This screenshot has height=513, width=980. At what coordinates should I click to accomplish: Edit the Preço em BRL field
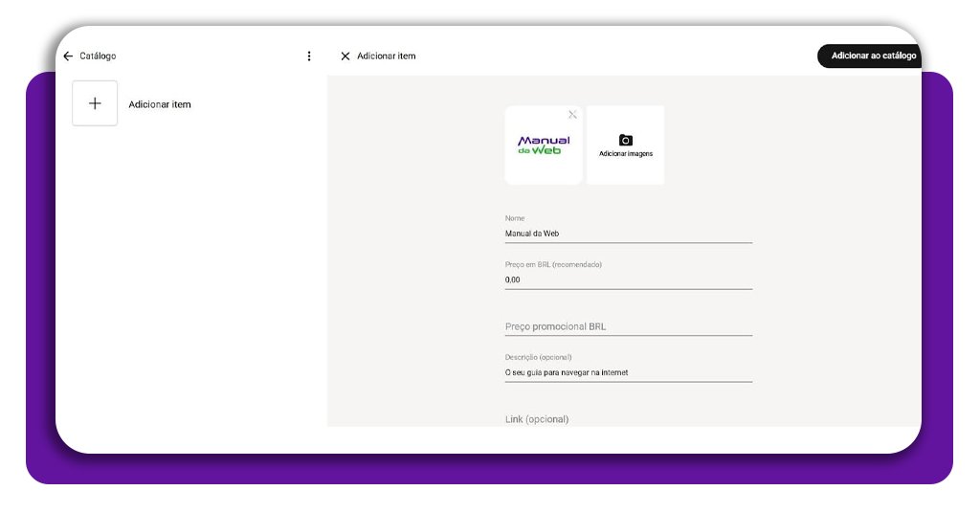point(628,279)
